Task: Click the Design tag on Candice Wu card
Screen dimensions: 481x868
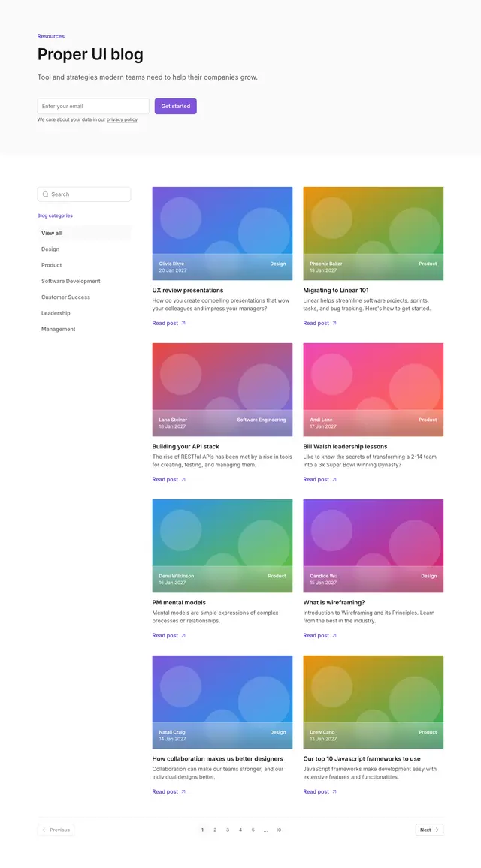Action: [429, 576]
